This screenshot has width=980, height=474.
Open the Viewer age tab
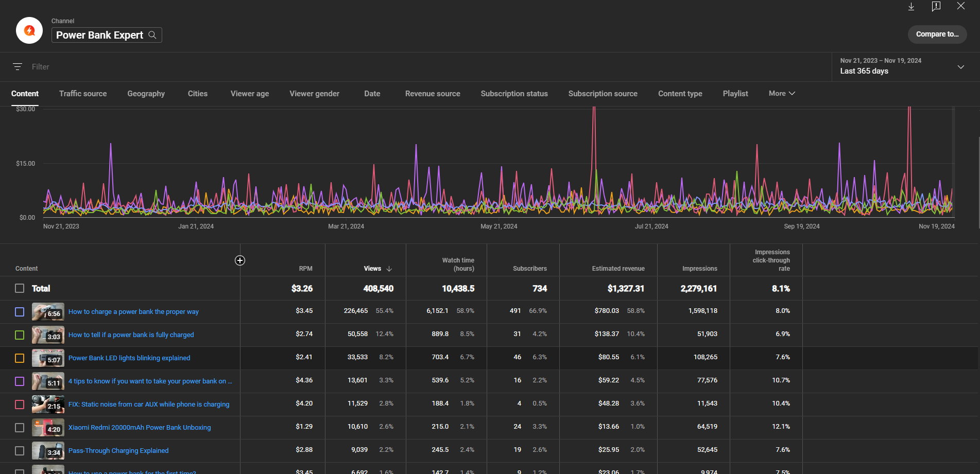point(250,94)
